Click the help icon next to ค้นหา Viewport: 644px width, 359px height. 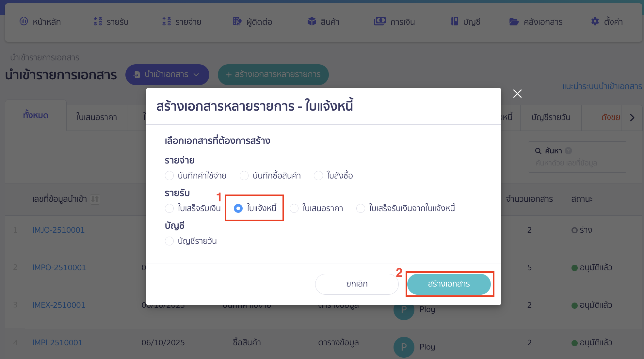[569, 150]
